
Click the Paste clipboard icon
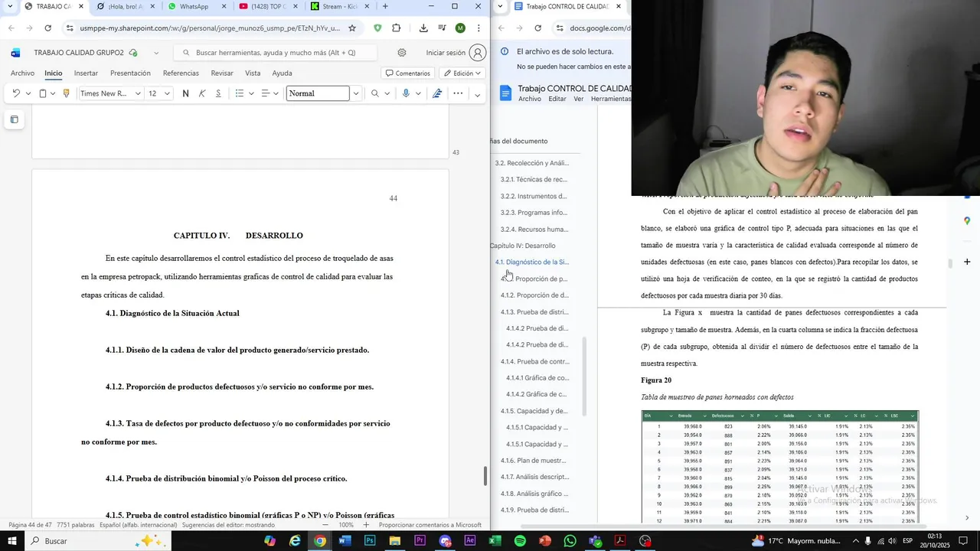click(43, 93)
